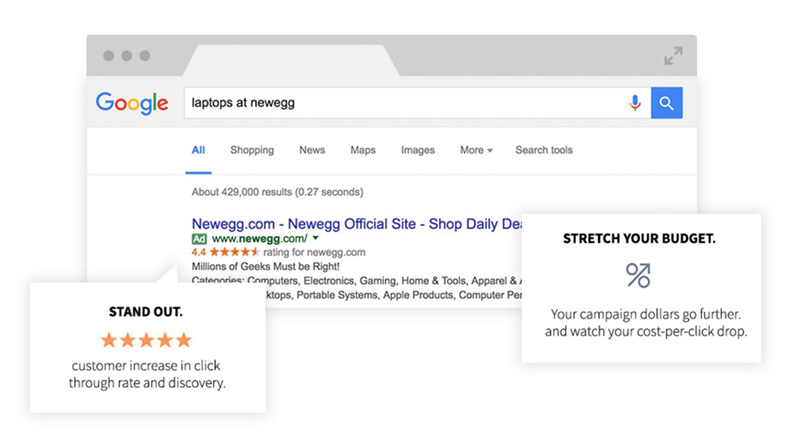
Task: Expand the More dropdown menu
Action: 476,150
